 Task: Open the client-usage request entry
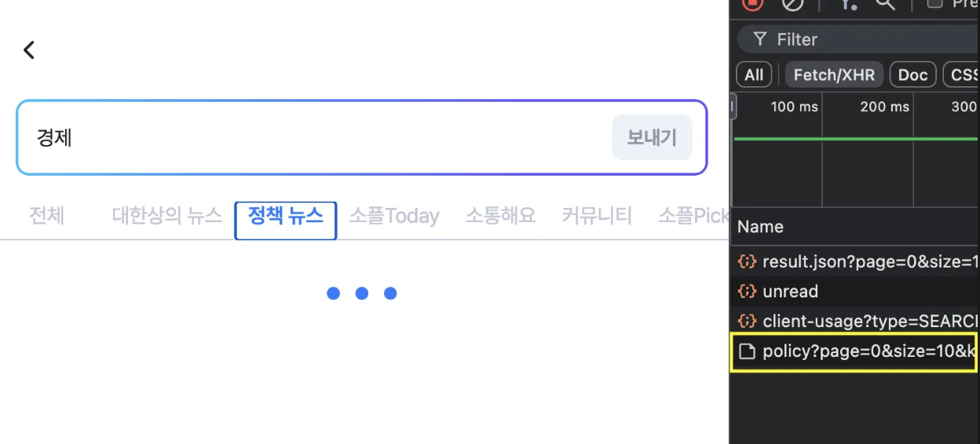click(857, 321)
